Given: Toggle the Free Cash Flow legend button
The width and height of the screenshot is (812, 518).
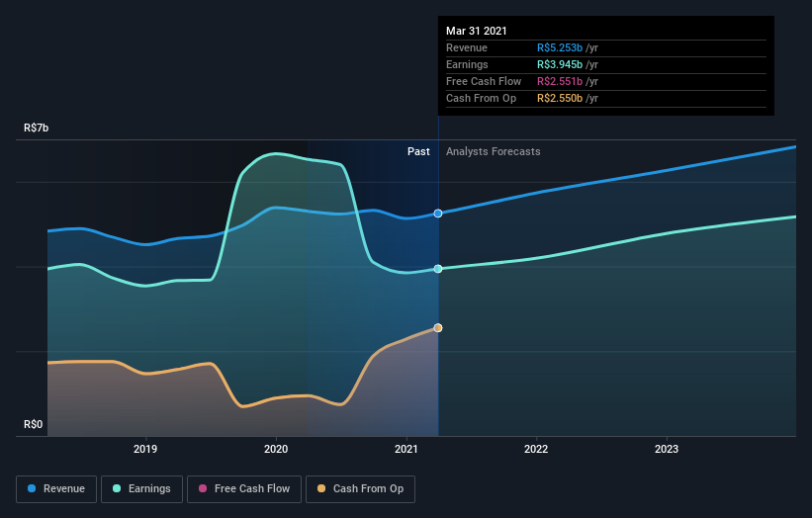Looking at the screenshot, I should [244, 489].
